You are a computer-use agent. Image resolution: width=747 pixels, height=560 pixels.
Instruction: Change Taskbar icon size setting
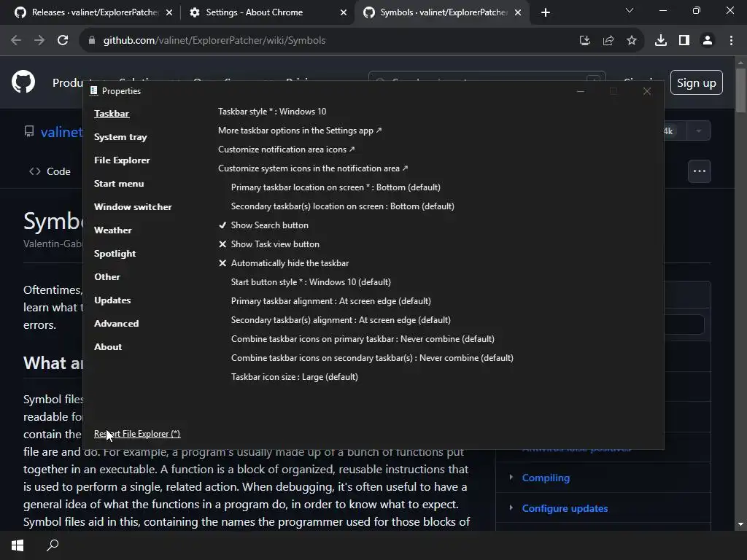pyautogui.click(x=295, y=377)
